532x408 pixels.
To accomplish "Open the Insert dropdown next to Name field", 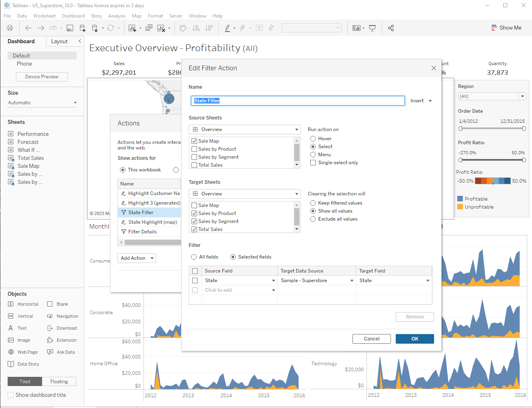I will 420,100.
